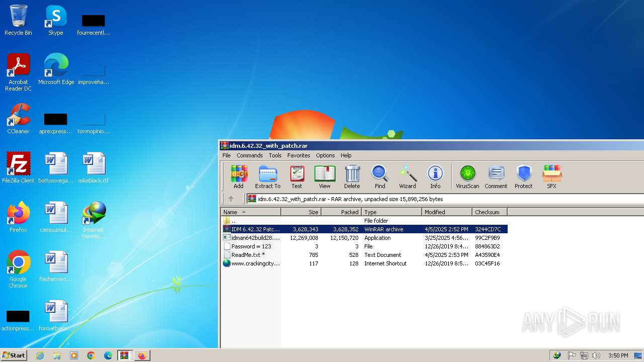
Task: Click the View file icon
Action: pos(325,177)
